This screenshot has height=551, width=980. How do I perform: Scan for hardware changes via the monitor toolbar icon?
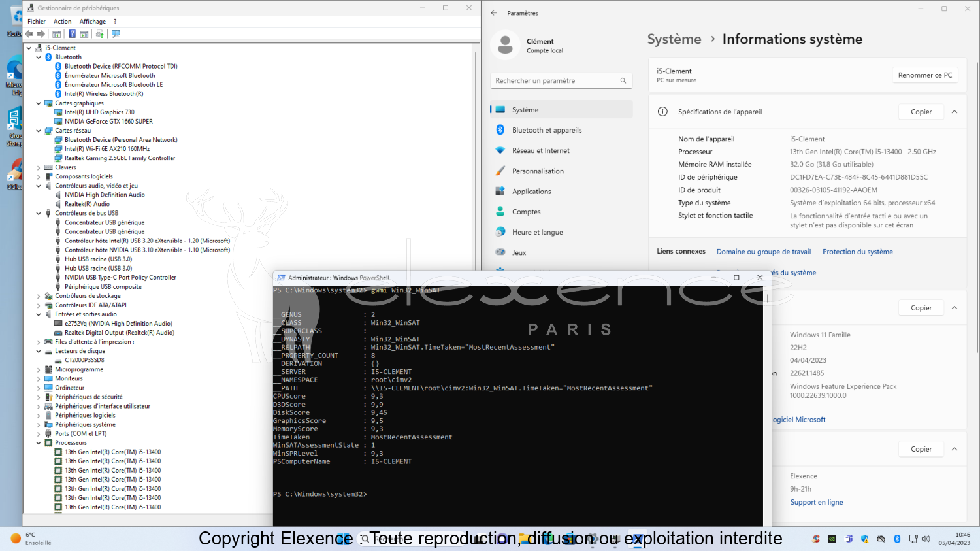[x=116, y=34]
